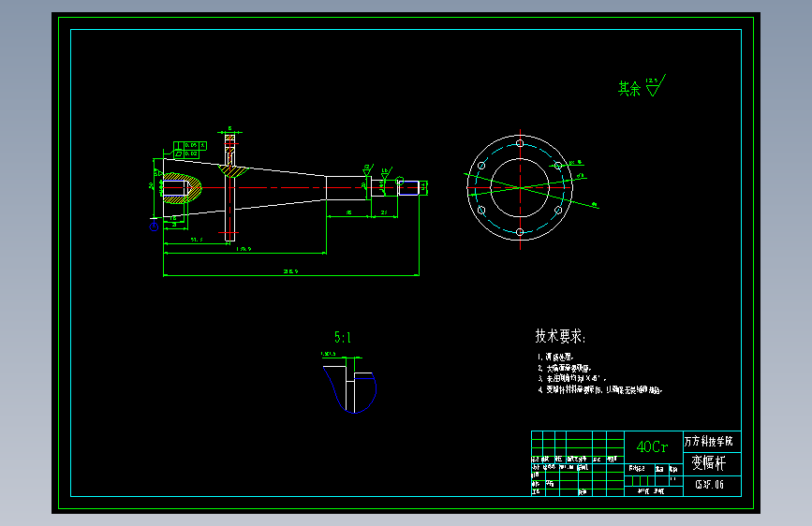Select the "技术要求:" heading text
The image size is (812, 526).
pos(560,336)
